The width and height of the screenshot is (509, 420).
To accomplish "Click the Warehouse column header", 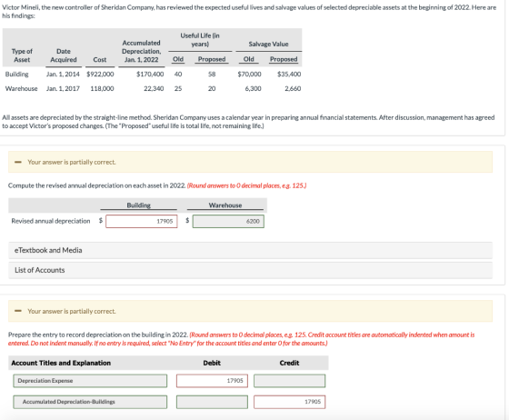I will coord(225,205).
